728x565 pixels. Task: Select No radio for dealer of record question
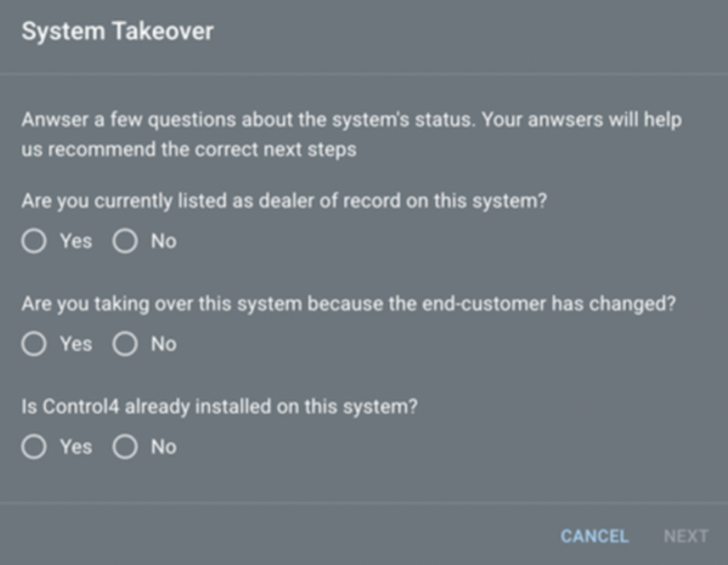click(125, 241)
